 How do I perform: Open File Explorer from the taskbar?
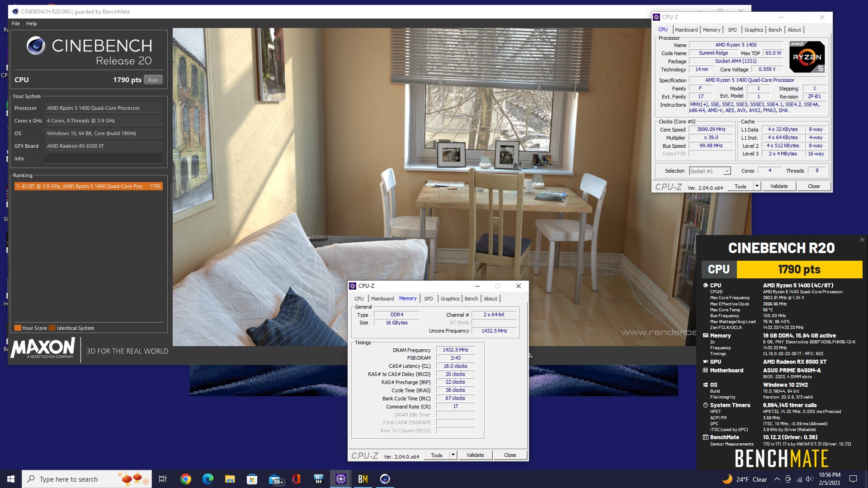[230, 479]
